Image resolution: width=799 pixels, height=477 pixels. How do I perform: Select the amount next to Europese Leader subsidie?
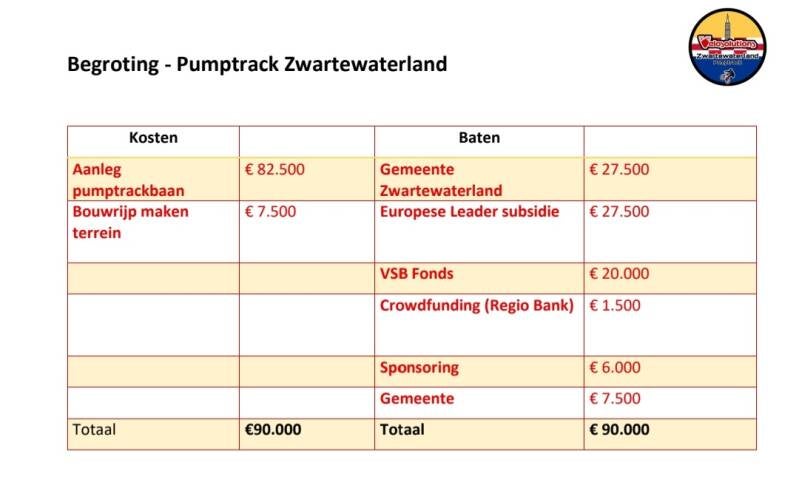[x=619, y=212]
